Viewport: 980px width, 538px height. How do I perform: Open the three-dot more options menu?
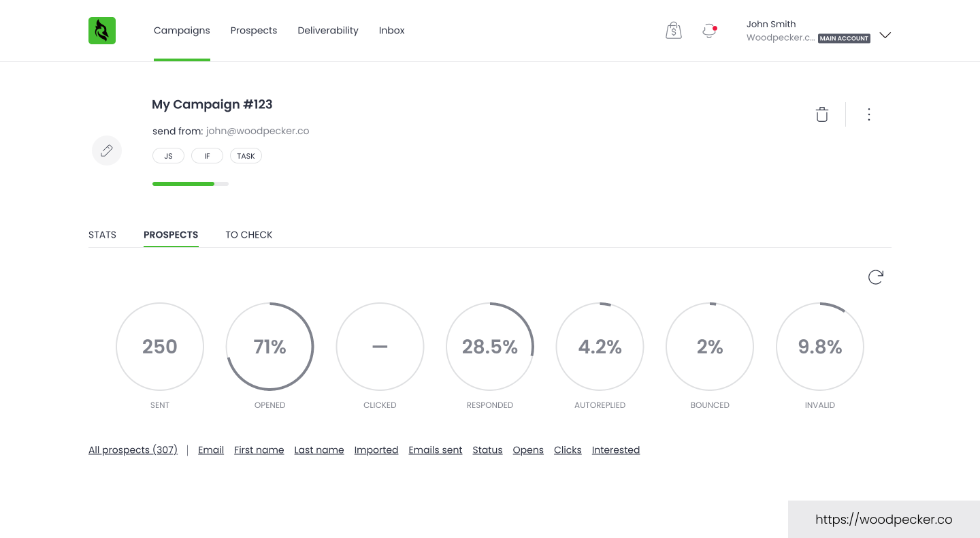point(868,114)
